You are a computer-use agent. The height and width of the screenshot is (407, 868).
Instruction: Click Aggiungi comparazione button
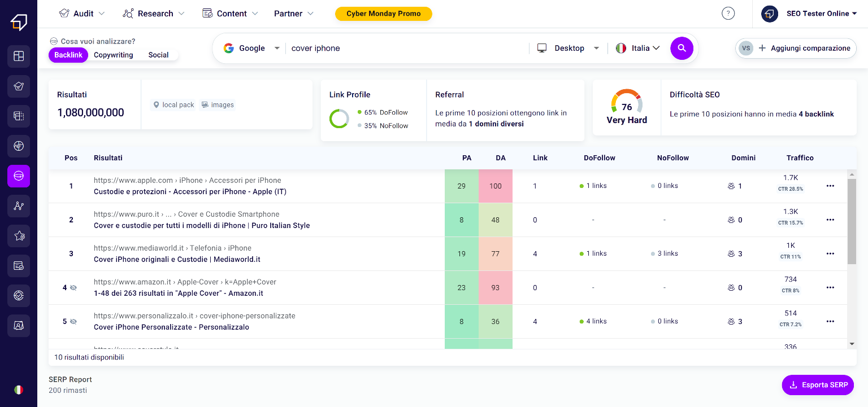(x=796, y=48)
